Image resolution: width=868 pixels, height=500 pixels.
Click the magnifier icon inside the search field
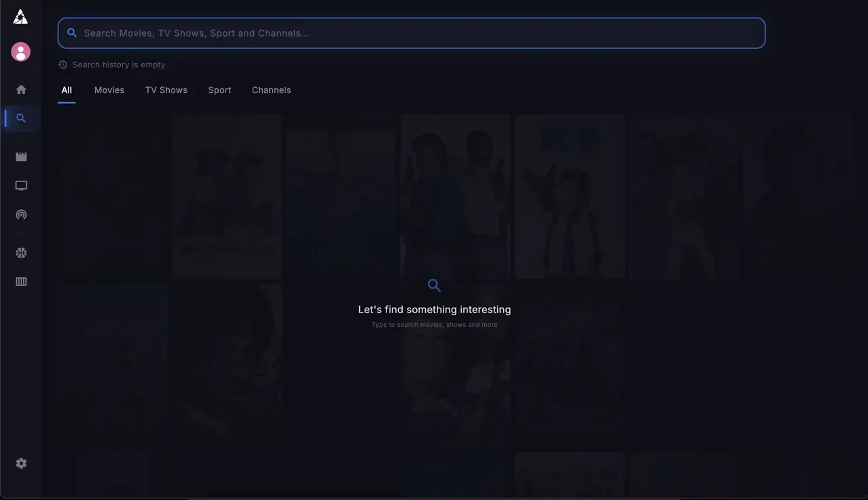click(x=72, y=33)
